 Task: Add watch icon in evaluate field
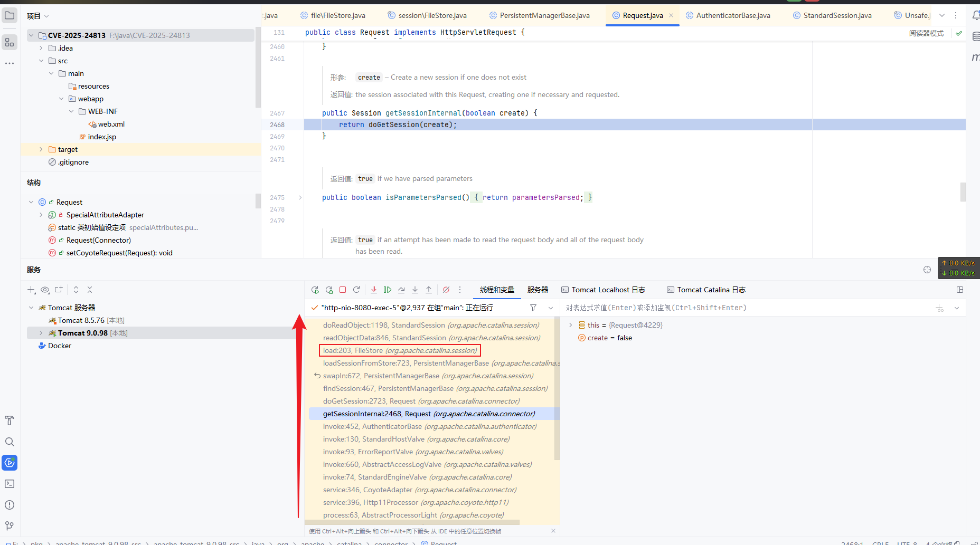[940, 308]
